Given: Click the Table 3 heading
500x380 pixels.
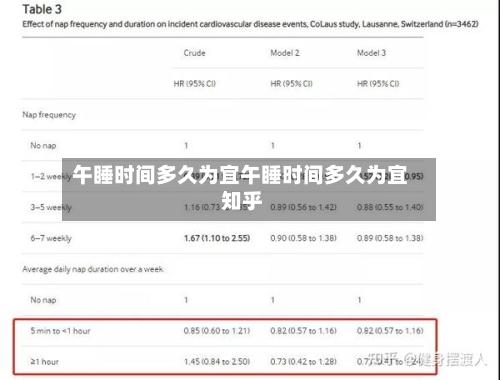Looking at the screenshot, I should coord(42,9).
